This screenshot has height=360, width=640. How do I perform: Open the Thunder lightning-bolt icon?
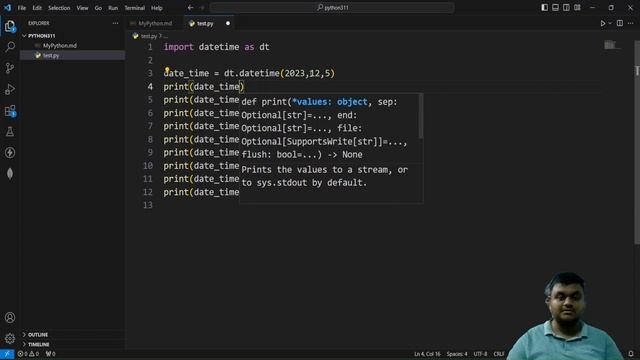[10, 153]
